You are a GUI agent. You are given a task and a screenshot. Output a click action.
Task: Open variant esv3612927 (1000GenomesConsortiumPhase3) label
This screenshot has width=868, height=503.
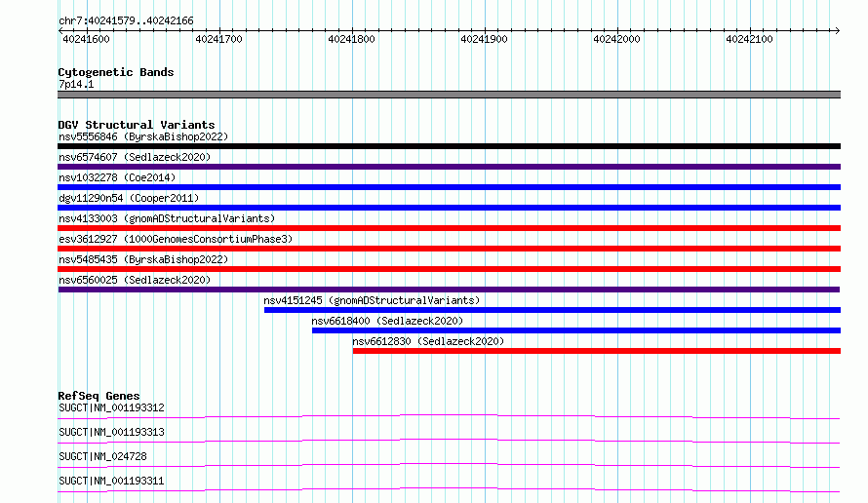coord(176,239)
